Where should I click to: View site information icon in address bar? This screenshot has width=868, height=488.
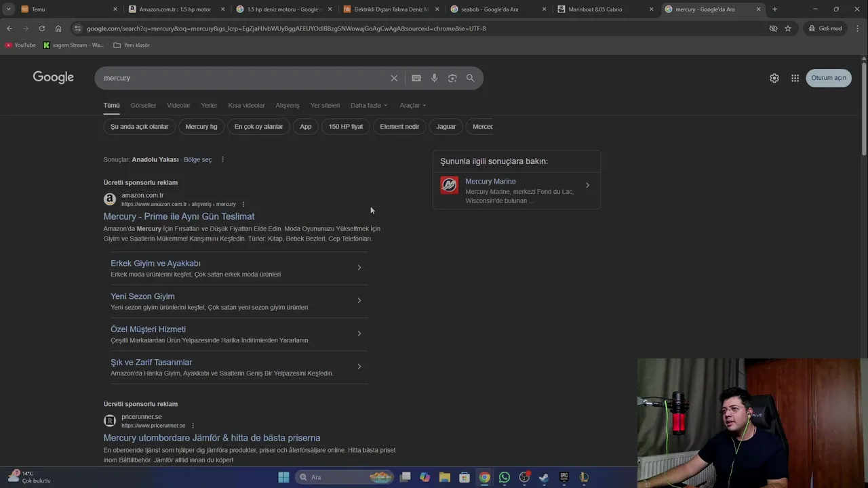78,28
